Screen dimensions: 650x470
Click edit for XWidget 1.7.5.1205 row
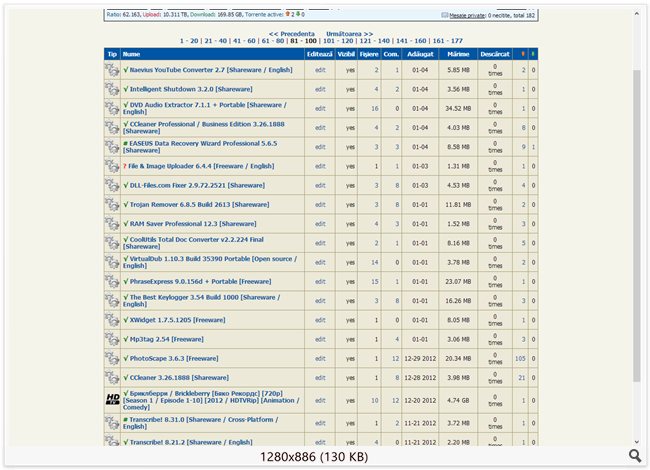[320, 320]
